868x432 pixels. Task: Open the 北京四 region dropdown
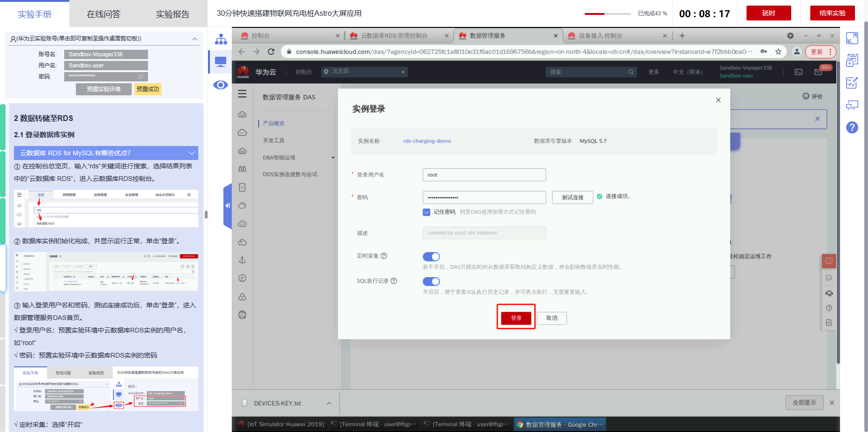[365, 72]
